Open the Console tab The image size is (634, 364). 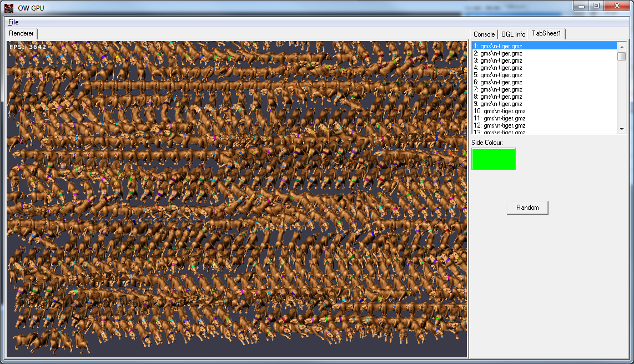click(484, 34)
